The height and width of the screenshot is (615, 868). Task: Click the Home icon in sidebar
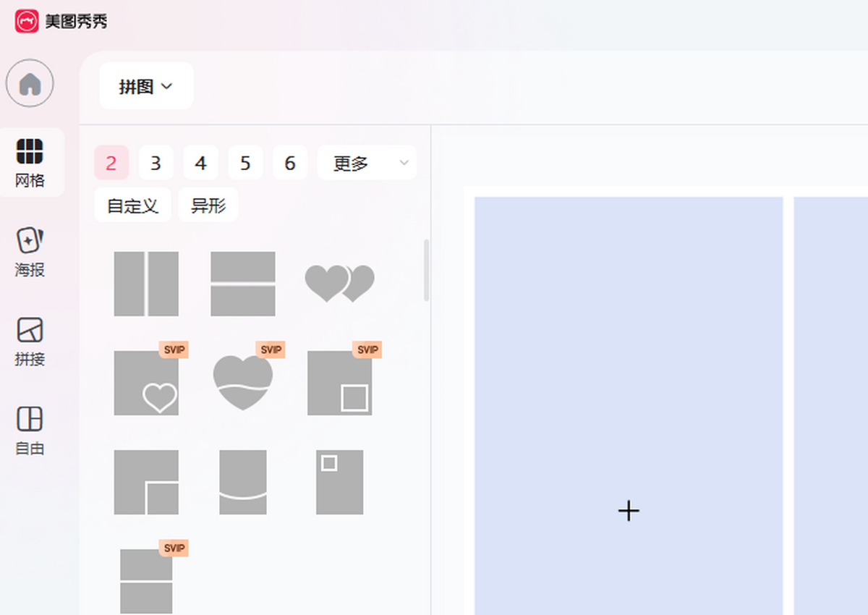(x=30, y=83)
